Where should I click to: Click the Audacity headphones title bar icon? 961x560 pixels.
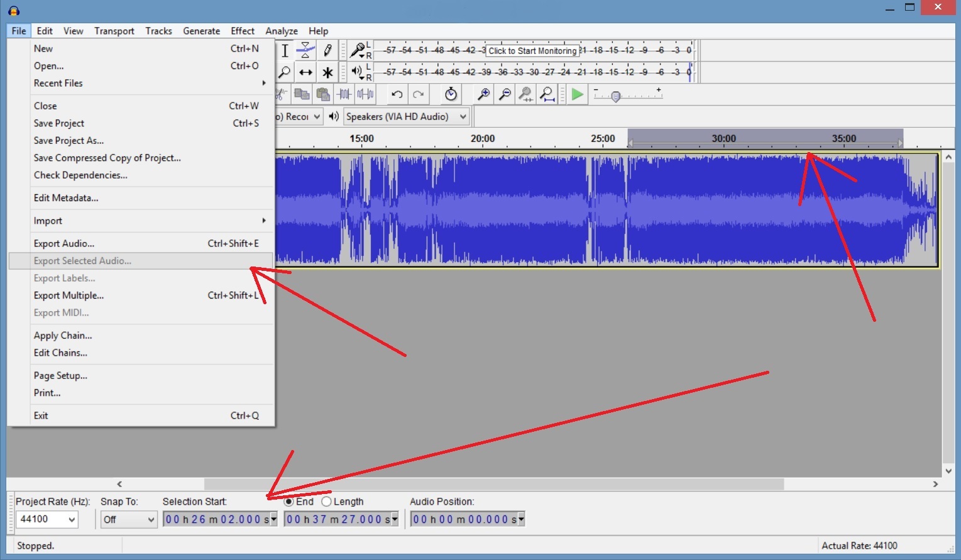pyautogui.click(x=14, y=10)
